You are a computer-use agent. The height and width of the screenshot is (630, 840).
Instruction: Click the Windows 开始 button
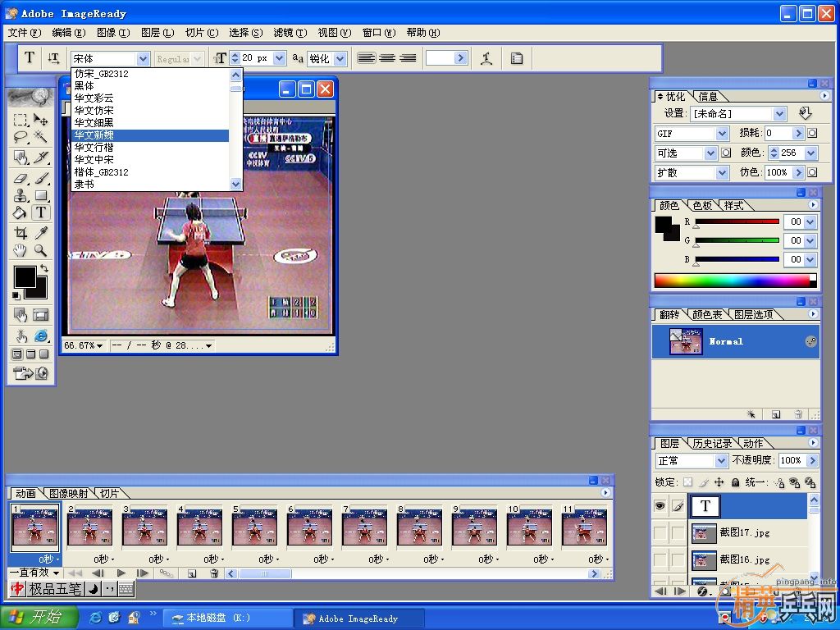[x=39, y=617]
